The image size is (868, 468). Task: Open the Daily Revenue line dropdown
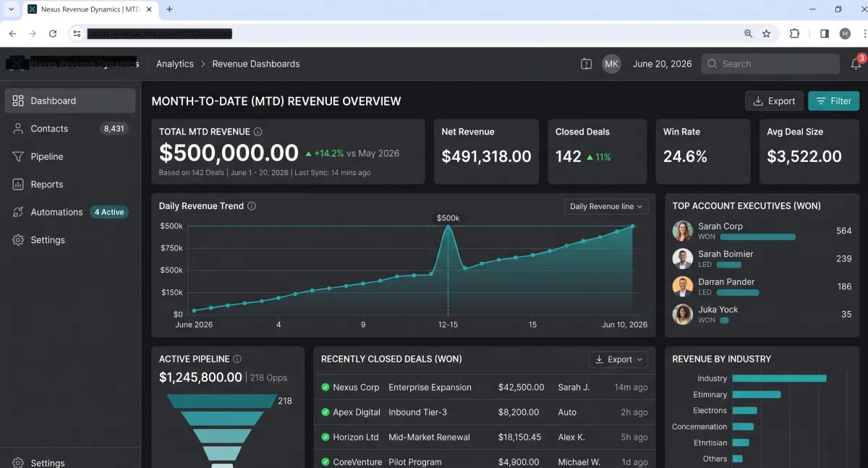click(606, 206)
